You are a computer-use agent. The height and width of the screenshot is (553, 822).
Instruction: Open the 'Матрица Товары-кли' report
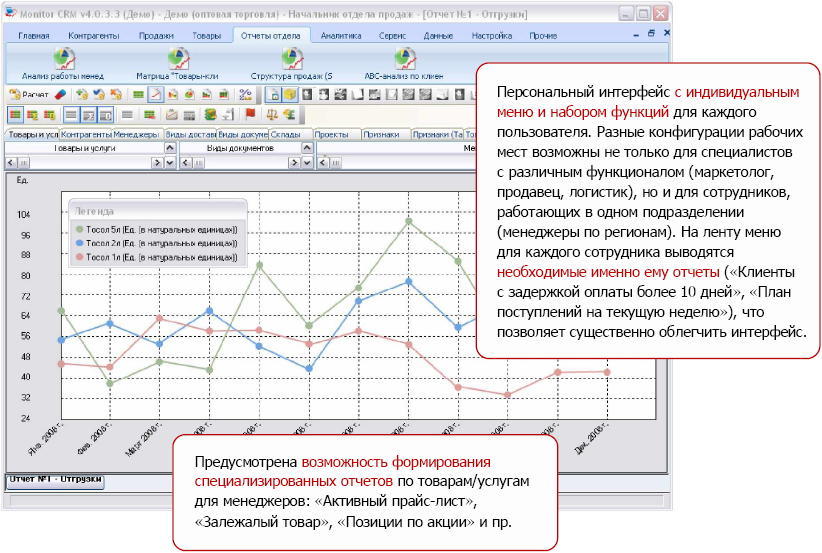point(178,63)
